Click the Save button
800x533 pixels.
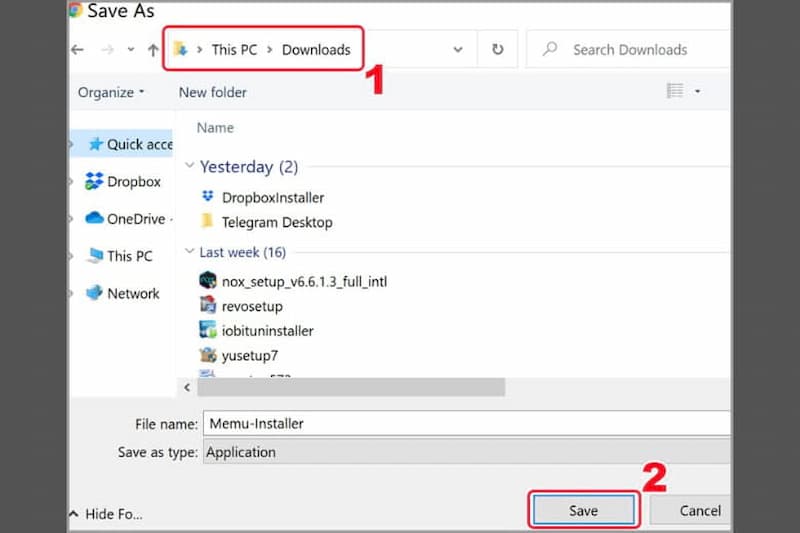click(x=583, y=510)
